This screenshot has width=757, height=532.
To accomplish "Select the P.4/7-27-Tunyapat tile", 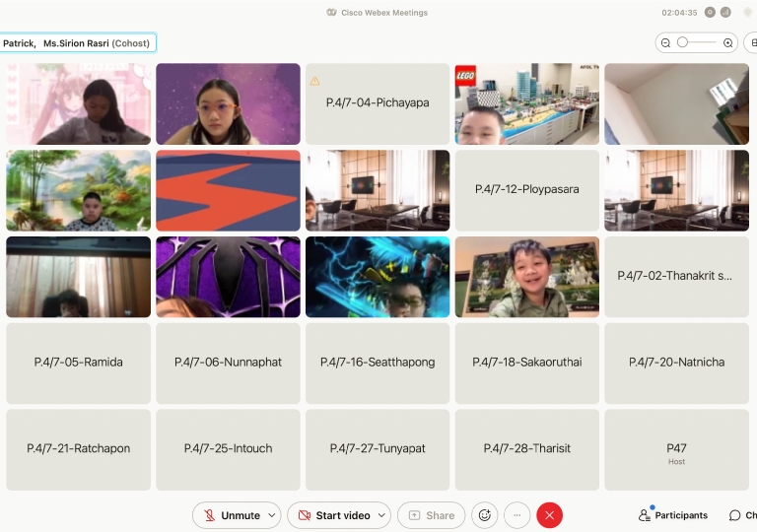I will click(x=378, y=449).
